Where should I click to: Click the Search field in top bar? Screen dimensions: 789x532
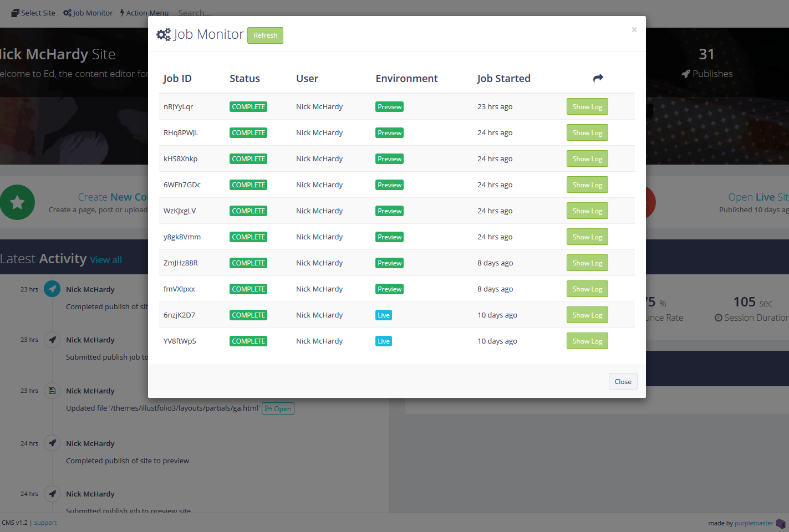(x=194, y=13)
